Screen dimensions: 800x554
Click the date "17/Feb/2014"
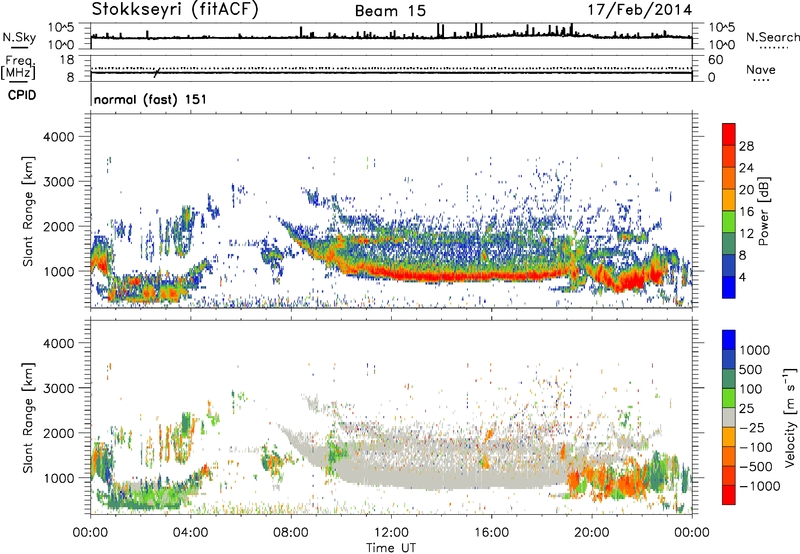click(x=640, y=10)
